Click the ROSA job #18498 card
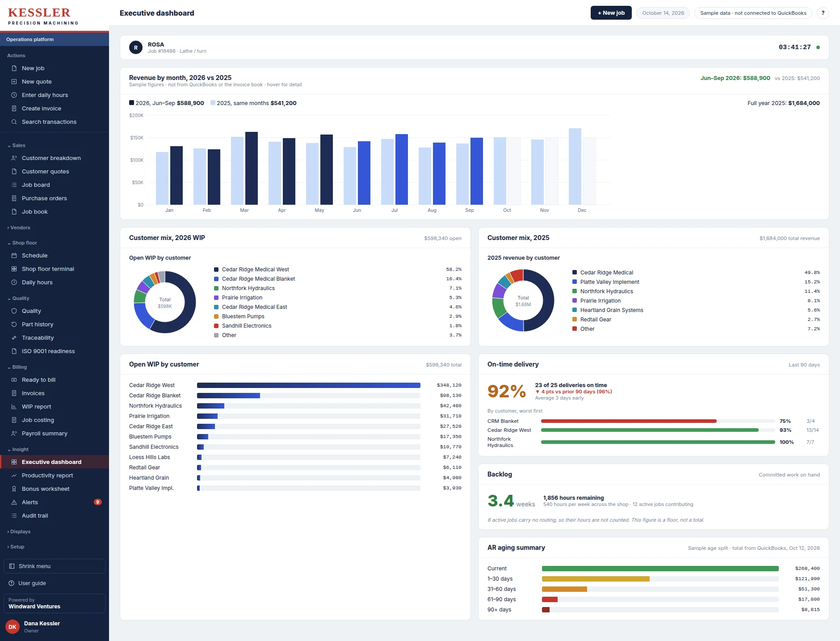The image size is (840, 641). point(474,47)
